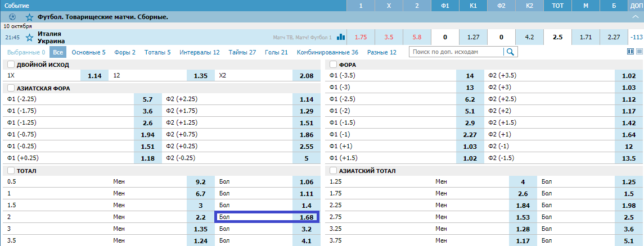Pick handicap Ф2 (+3) odds 1.03
Viewport: 644px width, 246px height.
click(628, 87)
